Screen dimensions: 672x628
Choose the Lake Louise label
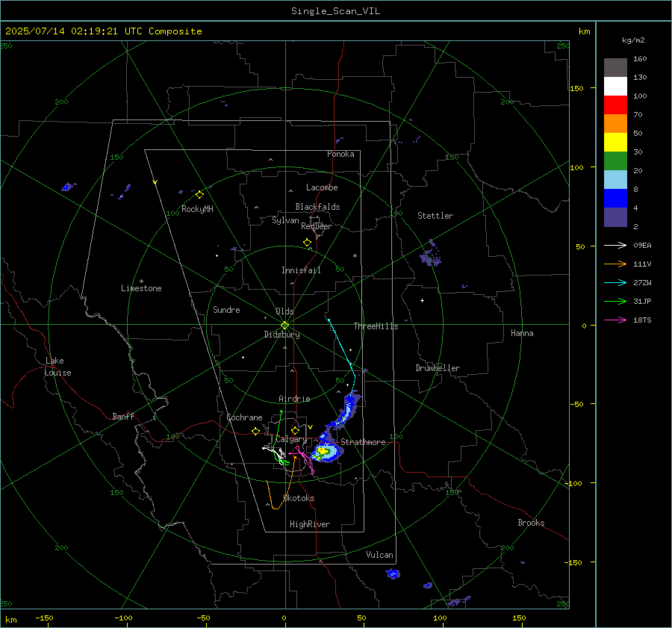pos(57,367)
